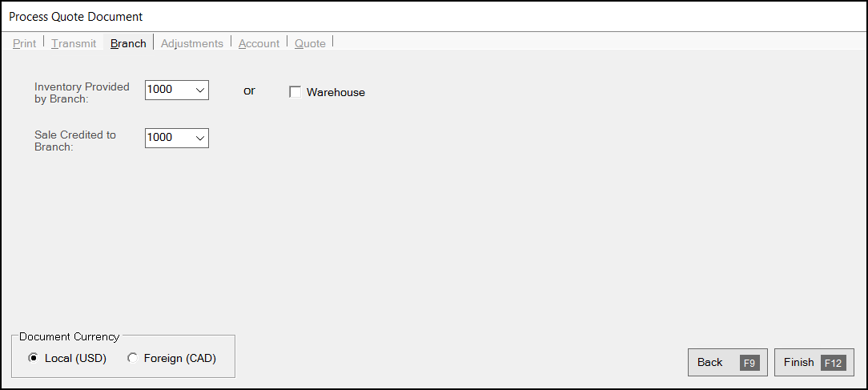Click the Process Quote Document title bar
The width and height of the screenshot is (868, 390).
coord(434,17)
